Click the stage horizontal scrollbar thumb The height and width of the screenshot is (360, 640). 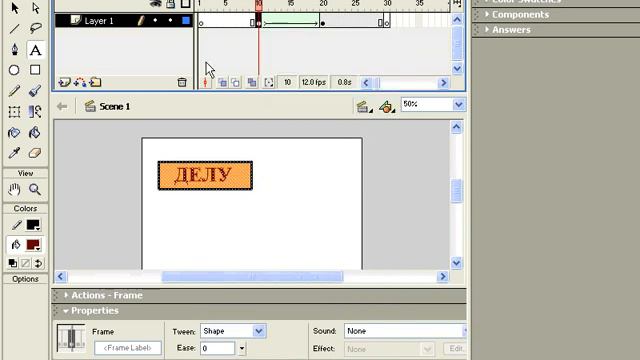pyautogui.click(x=252, y=277)
